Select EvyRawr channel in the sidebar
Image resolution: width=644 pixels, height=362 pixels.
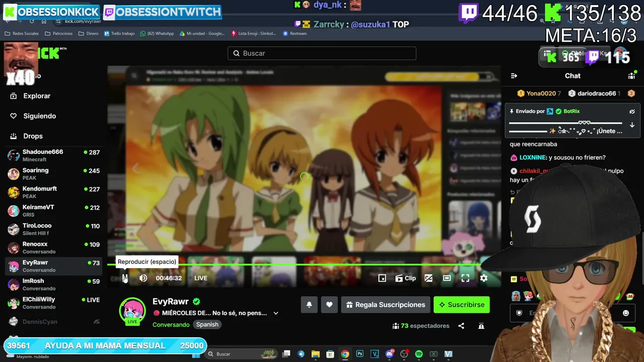point(54,266)
